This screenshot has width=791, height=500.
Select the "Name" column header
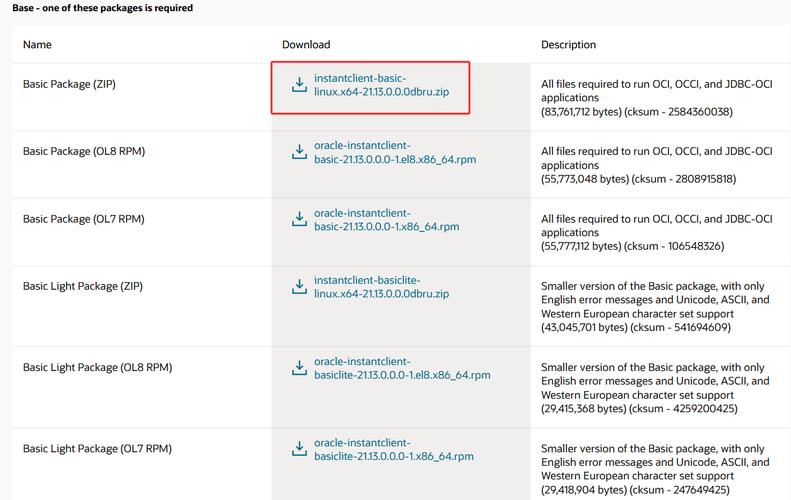37,44
